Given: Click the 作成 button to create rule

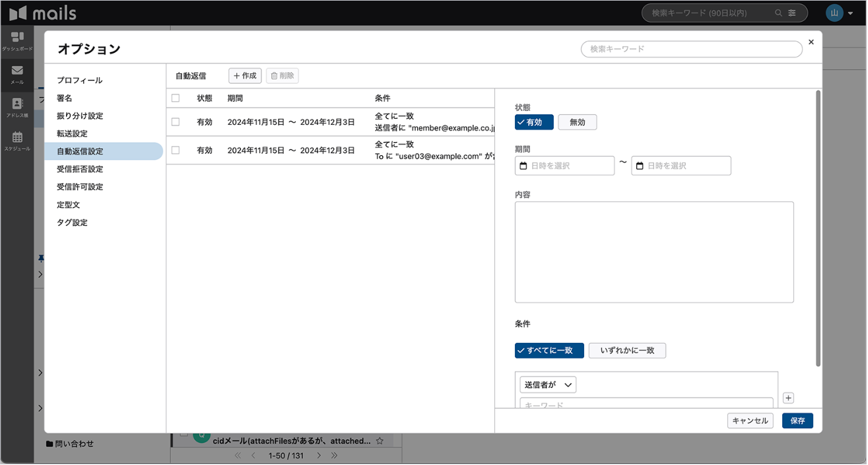Looking at the screenshot, I should tap(245, 76).
